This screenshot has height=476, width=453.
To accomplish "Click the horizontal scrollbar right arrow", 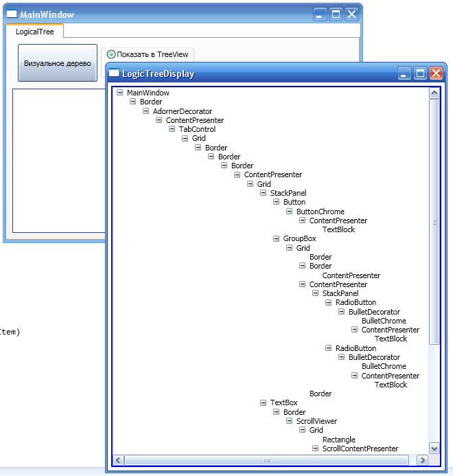I will pyautogui.click(x=422, y=460).
